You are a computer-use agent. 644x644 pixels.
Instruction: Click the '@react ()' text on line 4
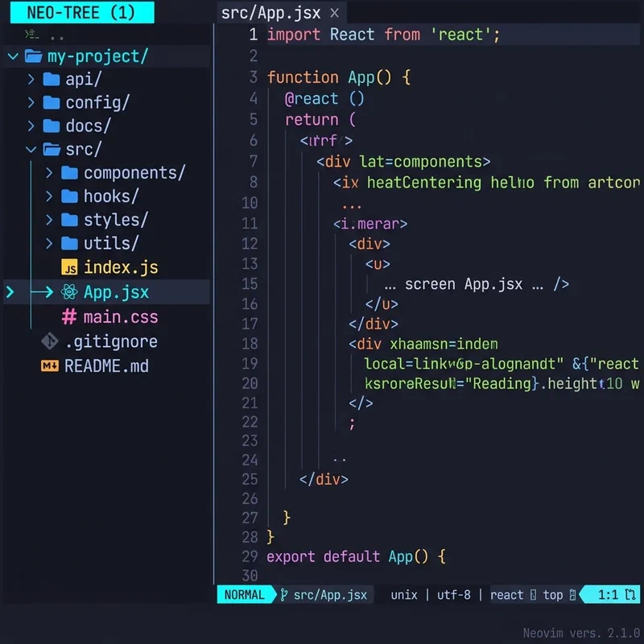324,98
